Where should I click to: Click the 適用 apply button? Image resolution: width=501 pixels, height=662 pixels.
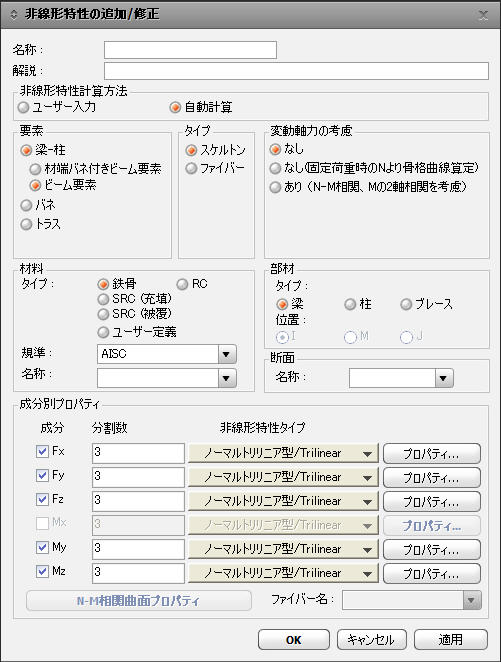coord(451,640)
